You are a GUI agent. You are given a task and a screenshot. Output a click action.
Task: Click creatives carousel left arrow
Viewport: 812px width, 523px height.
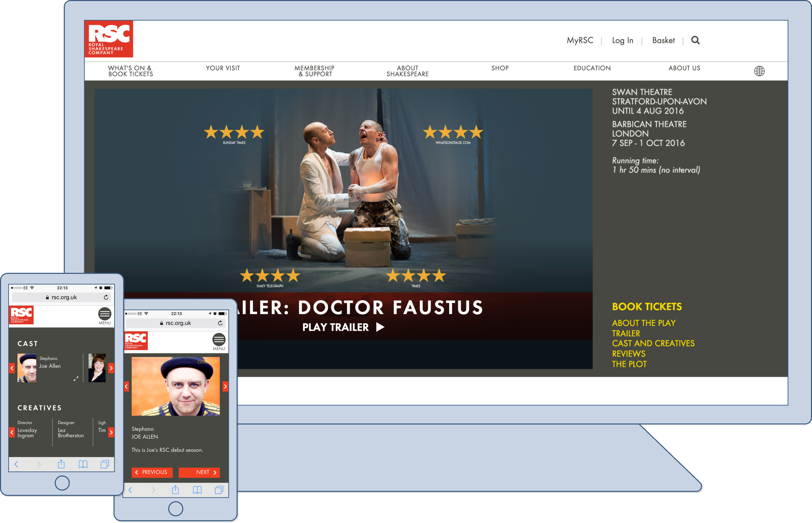[12, 432]
